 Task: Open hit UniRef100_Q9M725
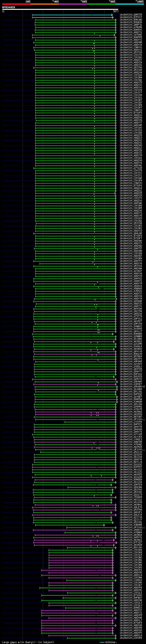(131, 15)
